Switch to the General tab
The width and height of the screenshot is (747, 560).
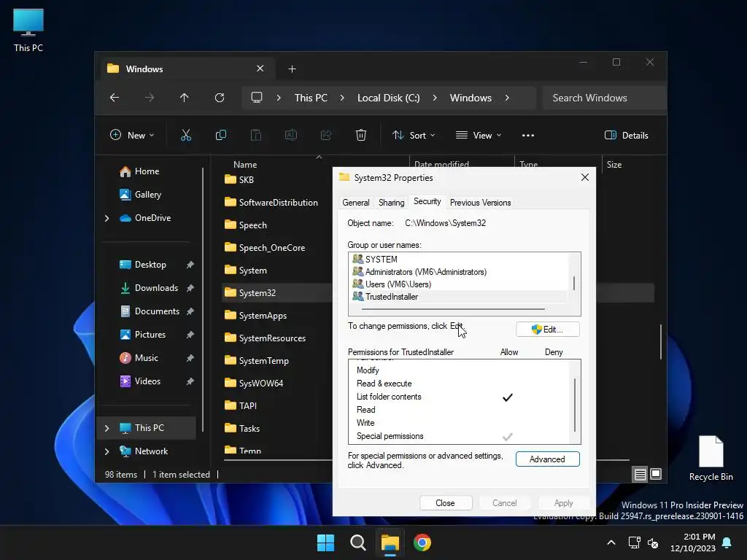pyautogui.click(x=356, y=203)
